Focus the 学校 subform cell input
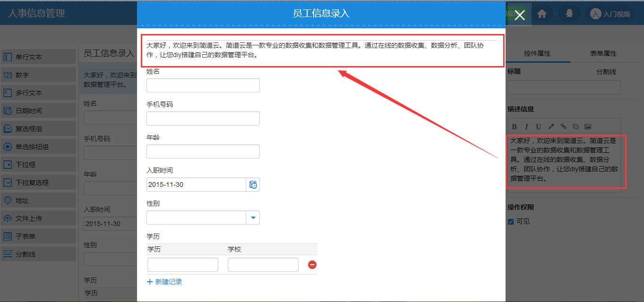Screen dimensions: 644x302 (263, 265)
